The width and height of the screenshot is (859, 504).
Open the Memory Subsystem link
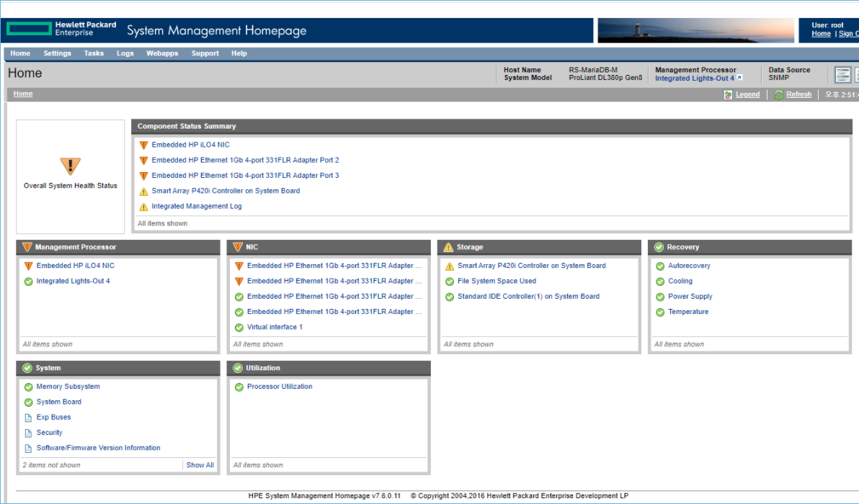(68, 387)
